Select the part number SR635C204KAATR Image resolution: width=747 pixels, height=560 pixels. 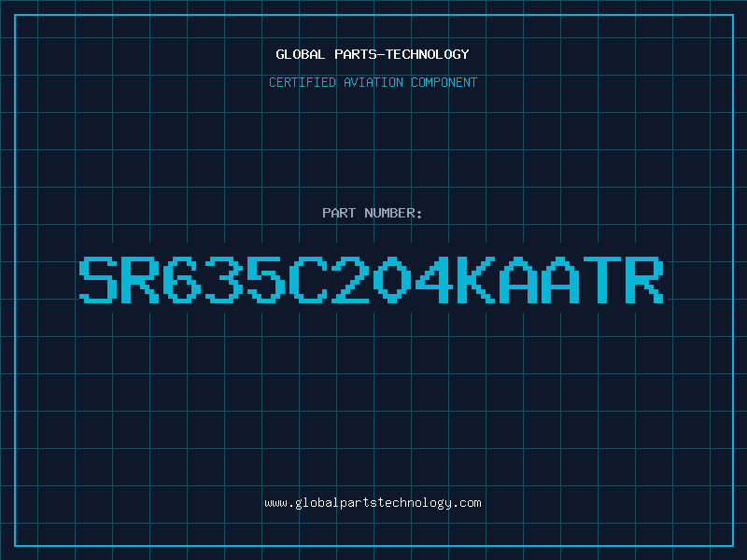coord(371,280)
